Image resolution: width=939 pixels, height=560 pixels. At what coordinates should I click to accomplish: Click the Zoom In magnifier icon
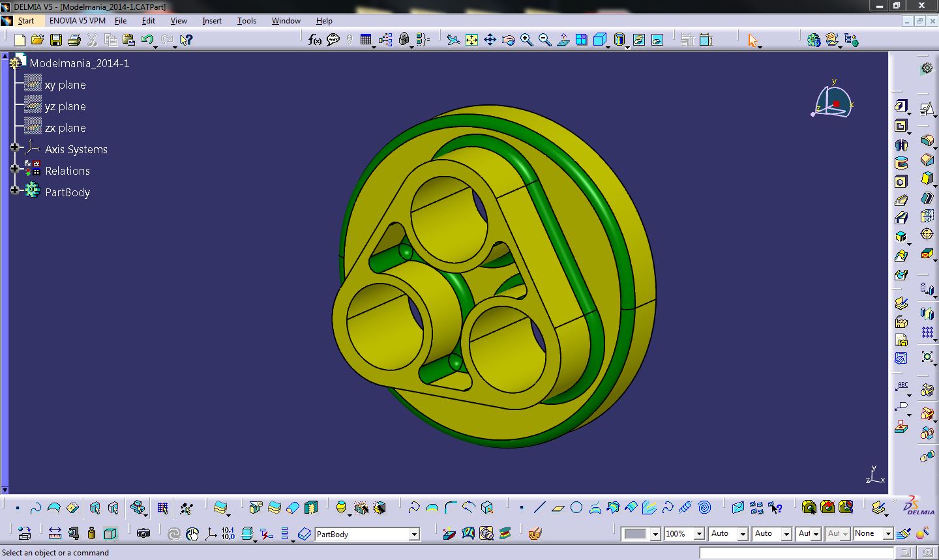click(526, 40)
